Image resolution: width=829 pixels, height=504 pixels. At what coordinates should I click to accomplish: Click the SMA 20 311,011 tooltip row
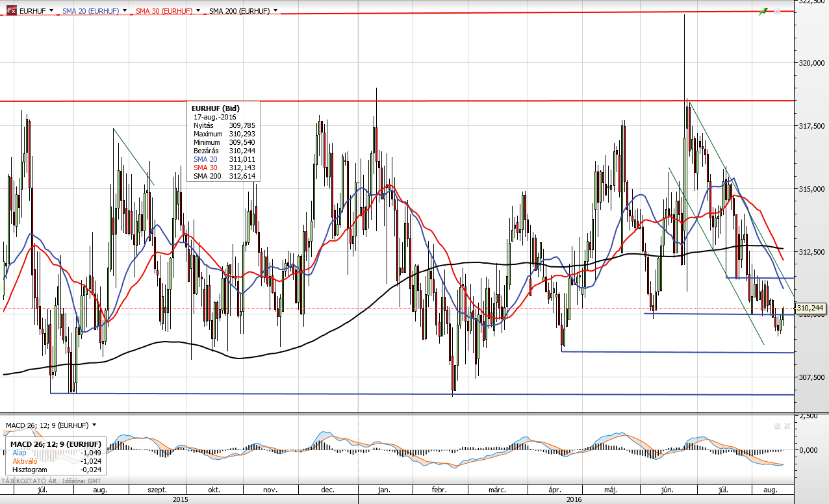click(224, 159)
